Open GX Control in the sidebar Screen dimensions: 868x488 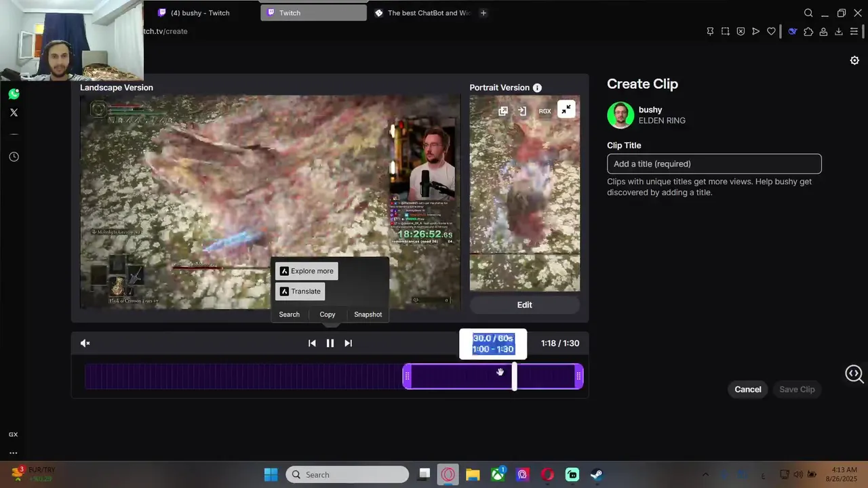(13, 434)
